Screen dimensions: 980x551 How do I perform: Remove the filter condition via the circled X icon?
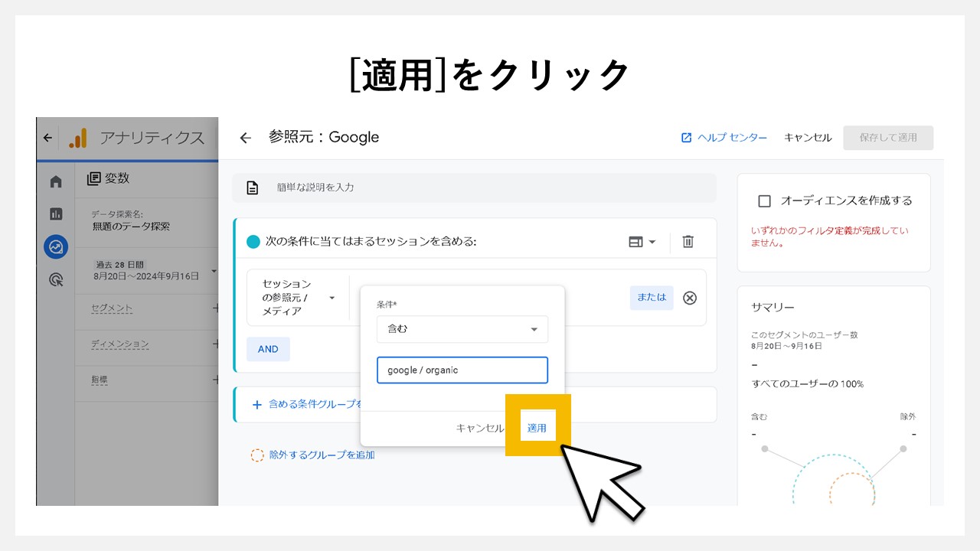point(689,298)
